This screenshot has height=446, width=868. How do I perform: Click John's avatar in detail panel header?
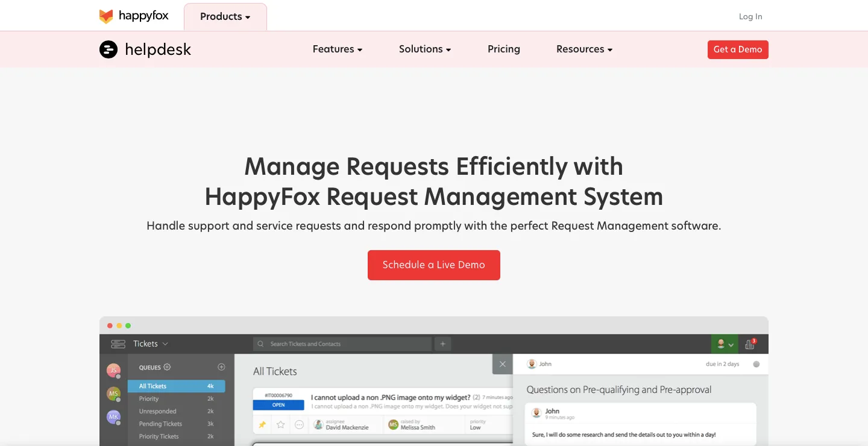532,364
